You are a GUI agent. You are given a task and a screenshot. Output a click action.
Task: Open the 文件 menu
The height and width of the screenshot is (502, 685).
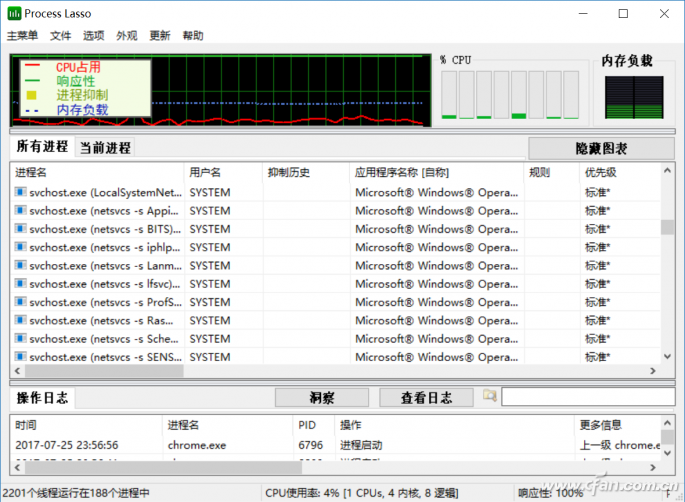[60, 35]
